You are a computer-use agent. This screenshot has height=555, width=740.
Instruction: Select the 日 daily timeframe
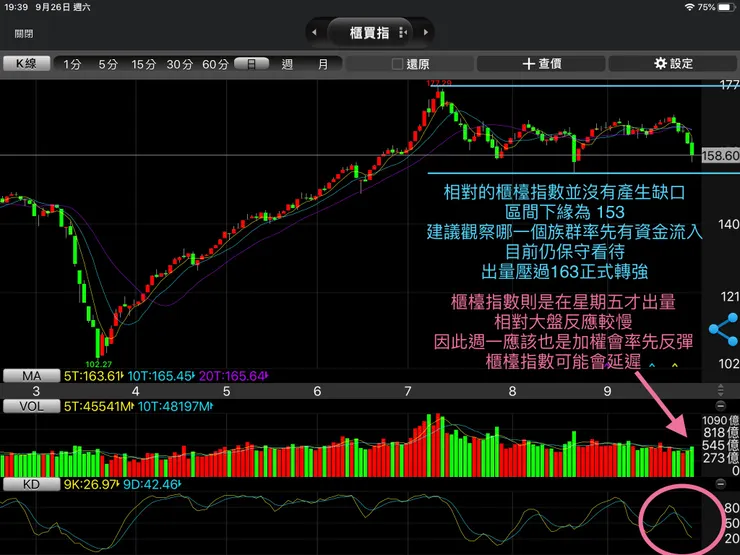tap(252, 64)
